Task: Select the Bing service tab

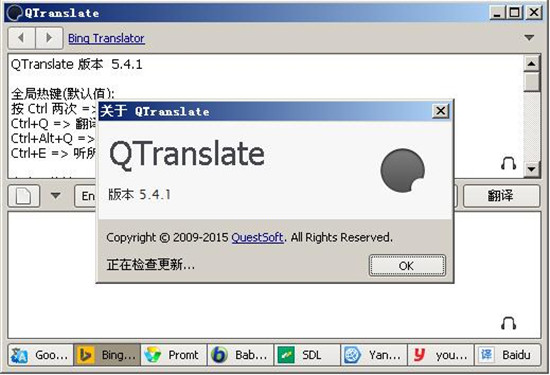Action: pos(107,355)
